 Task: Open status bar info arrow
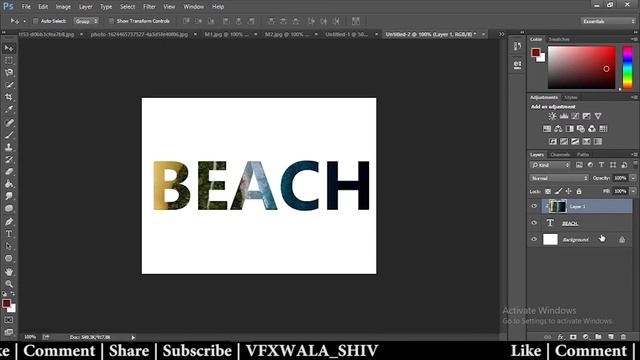(x=133, y=338)
